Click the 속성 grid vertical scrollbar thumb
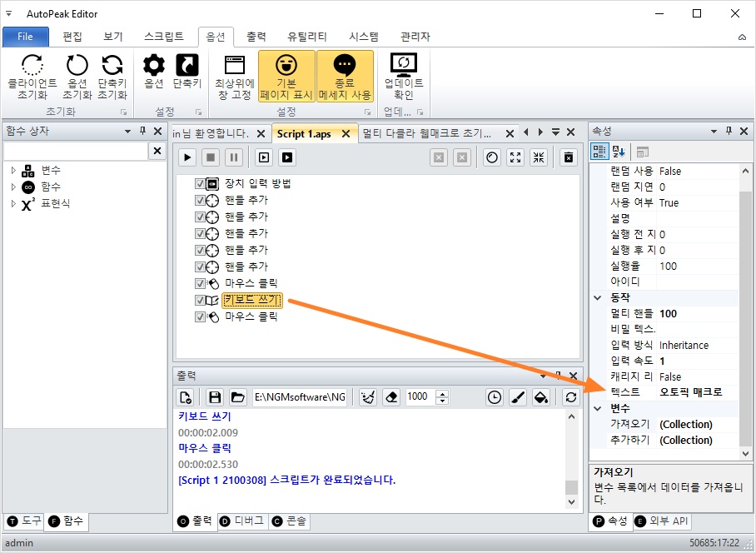The width and height of the screenshot is (756, 553). [x=745, y=319]
